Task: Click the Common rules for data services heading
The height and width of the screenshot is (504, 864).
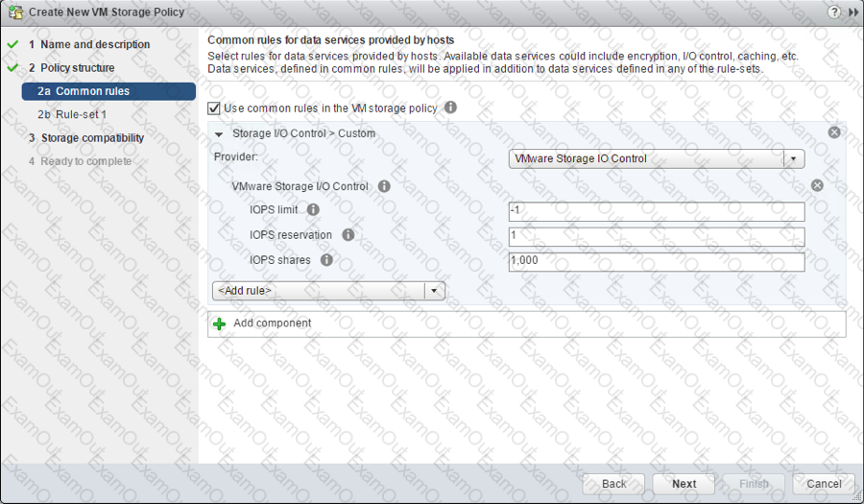Action: [x=330, y=39]
